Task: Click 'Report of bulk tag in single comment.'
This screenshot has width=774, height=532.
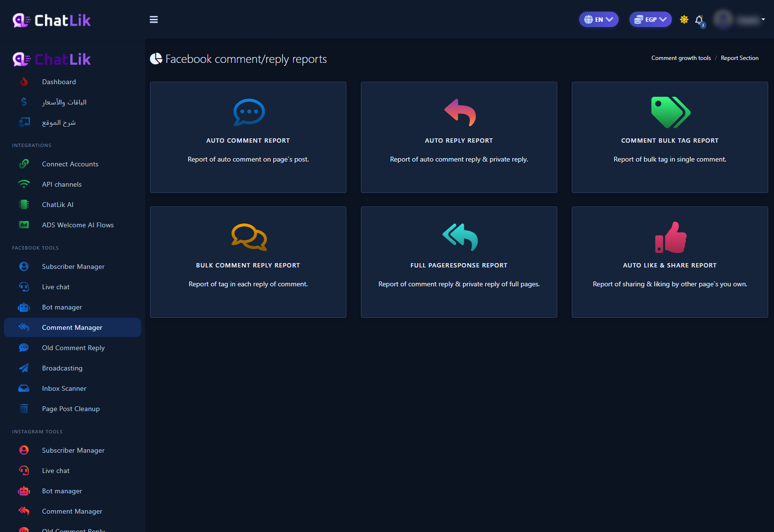Action: (670, 160)
